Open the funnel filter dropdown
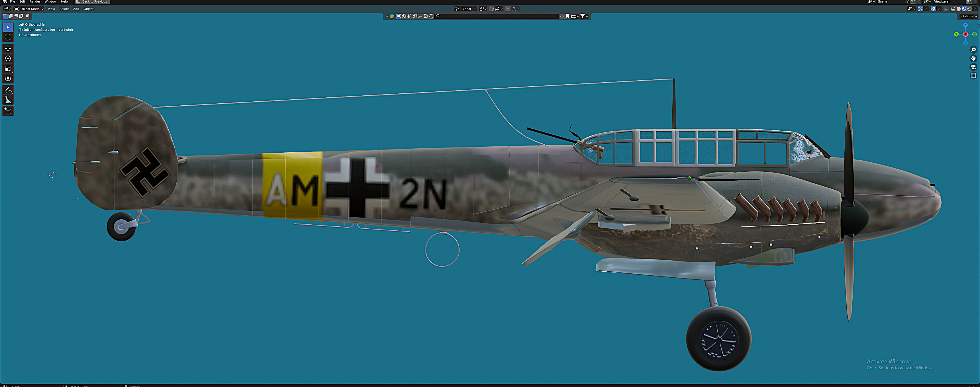980x387 pixels. (x=584, y=16)
